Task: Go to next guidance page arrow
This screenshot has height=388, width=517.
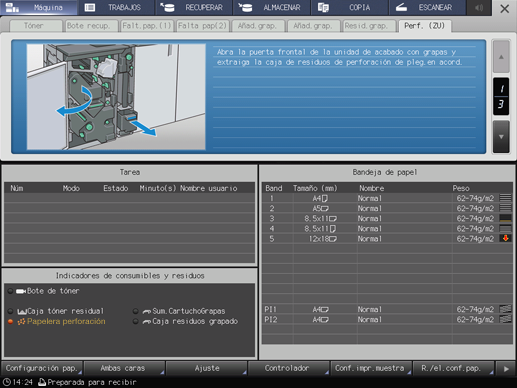Action: click(501, 137)
